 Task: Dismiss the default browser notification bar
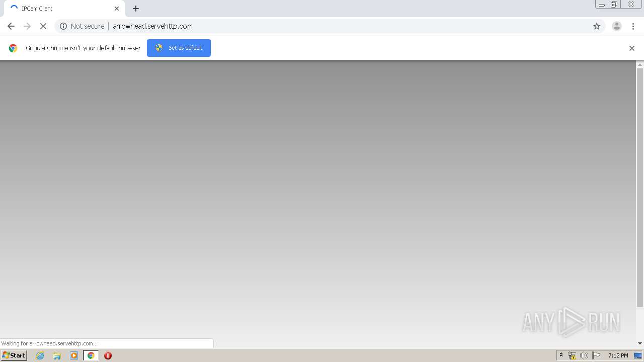pyautogui.click(x=632, y=48)
